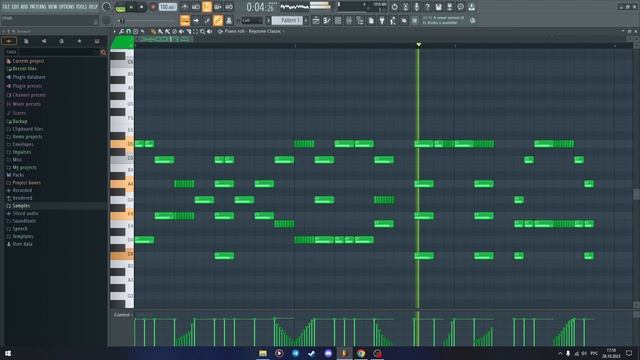Toggle the orange multilink to controllers button

tap(218, 20)
